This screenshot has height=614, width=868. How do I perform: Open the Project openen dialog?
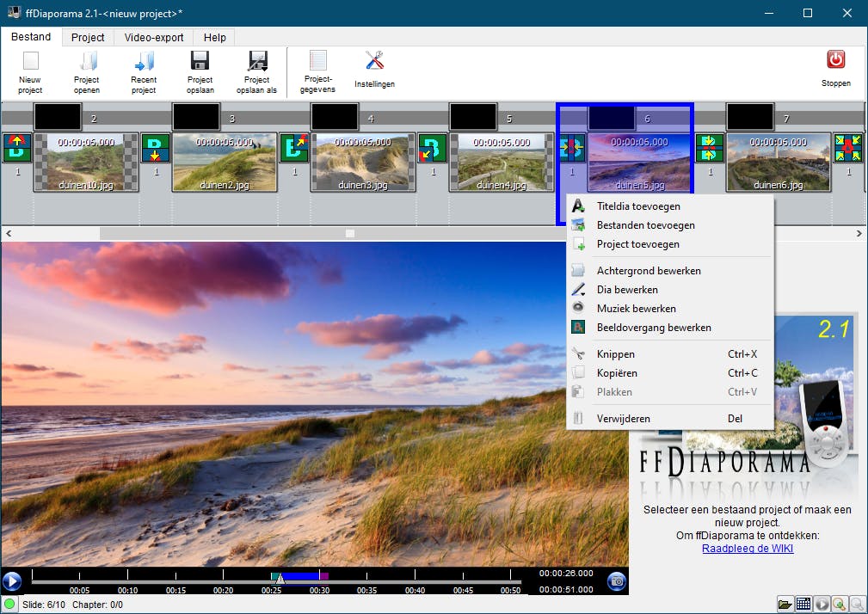click(87, 62)
